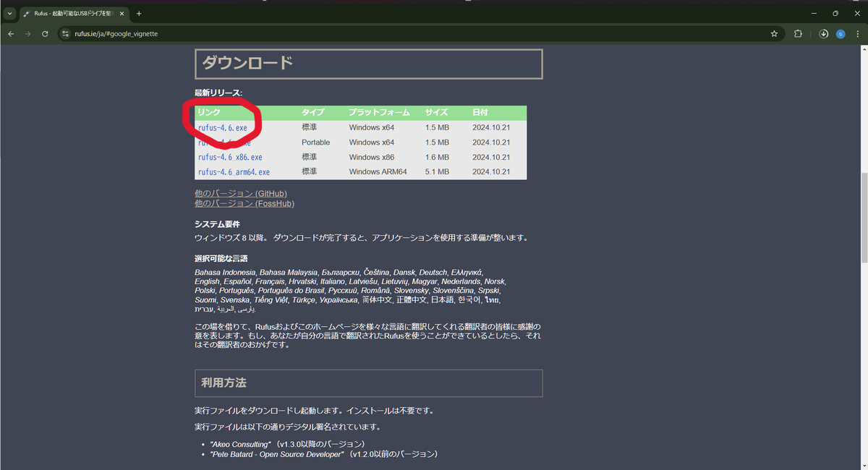Select the Rufus page tab
868x470 pixels.
[75, 14]
